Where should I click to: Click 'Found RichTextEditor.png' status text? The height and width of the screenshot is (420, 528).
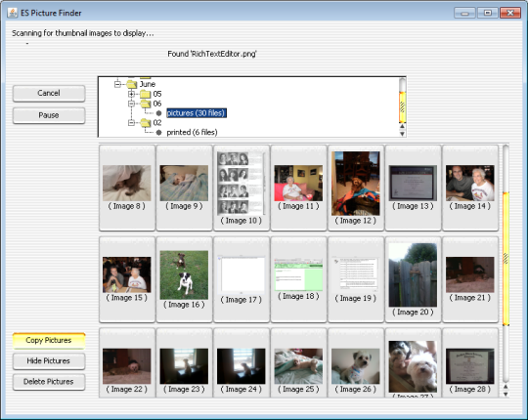coord(212,54)
